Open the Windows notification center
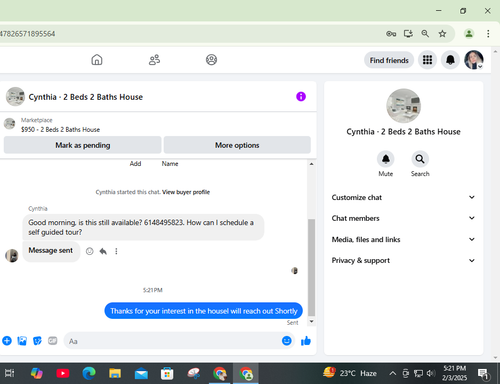The image size is (500, 384). coord(483,374)
